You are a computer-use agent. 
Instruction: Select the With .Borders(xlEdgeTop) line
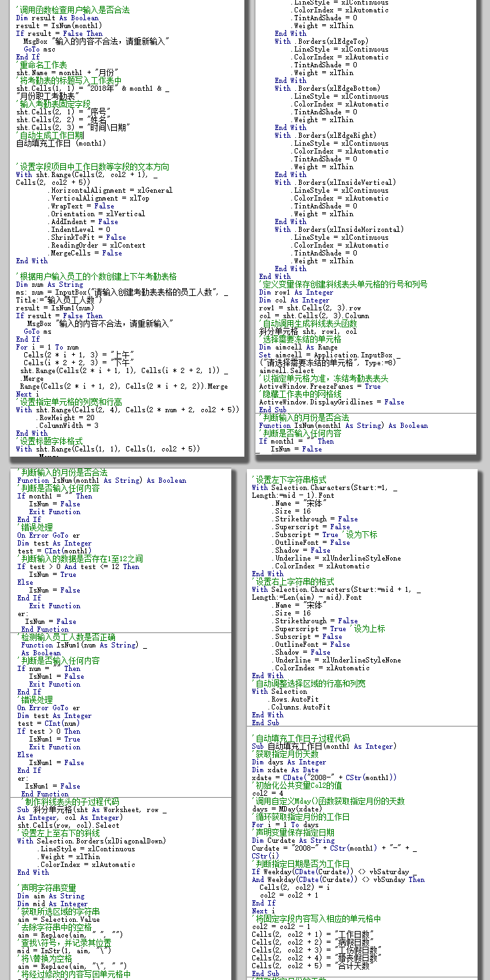point(321,41)
